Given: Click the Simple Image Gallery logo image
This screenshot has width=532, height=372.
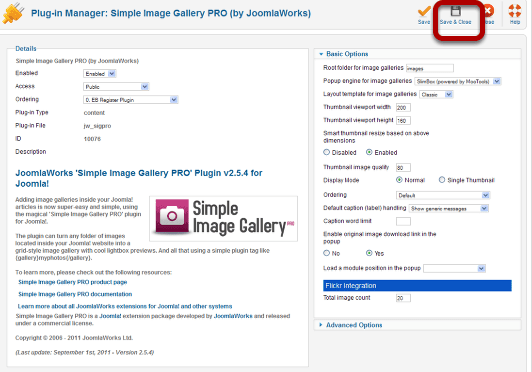Looking at the screenshot, I should click(x=224, y=218).
